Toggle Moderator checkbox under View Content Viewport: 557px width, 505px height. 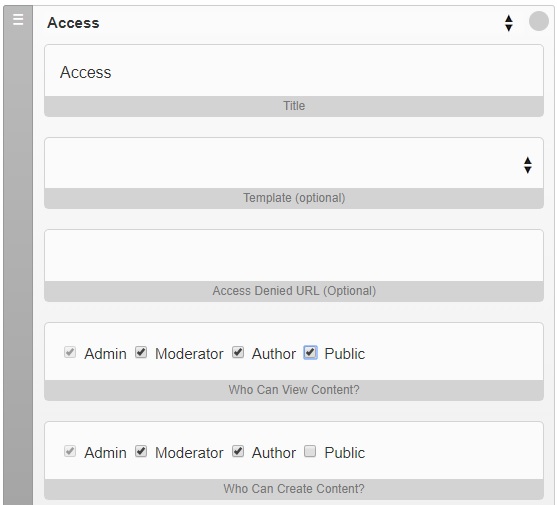pyautogui.click(x=141, y=353)
